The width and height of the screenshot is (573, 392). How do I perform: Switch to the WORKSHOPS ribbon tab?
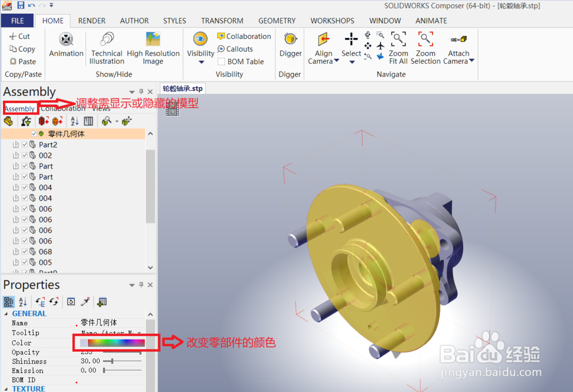[332, 21]
